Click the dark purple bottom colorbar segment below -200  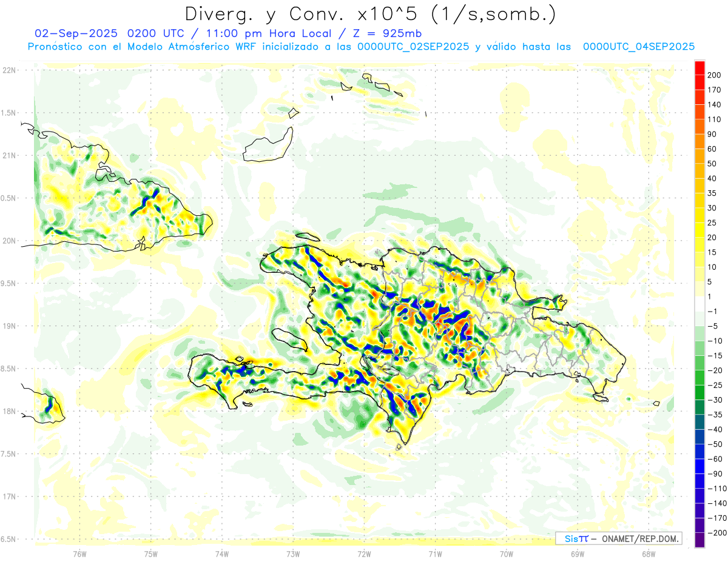(700, 540)
